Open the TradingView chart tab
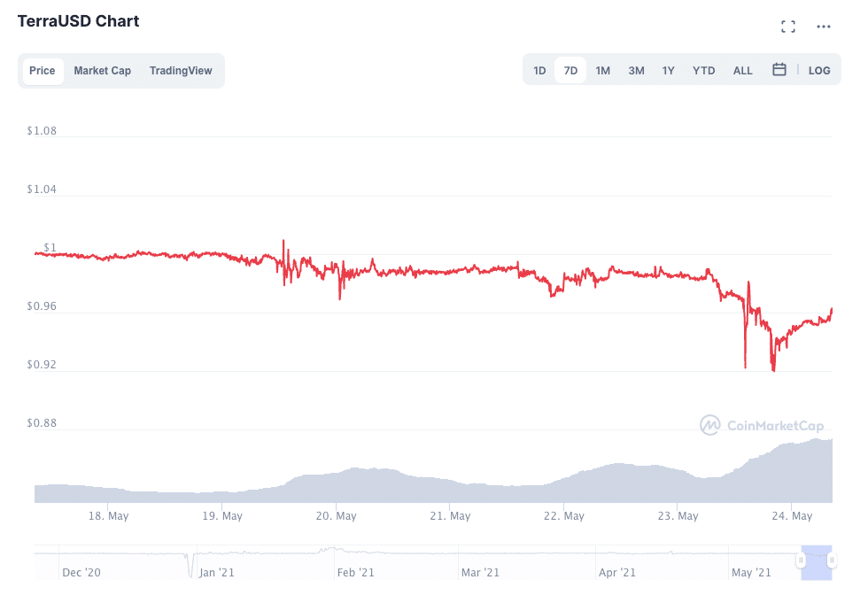868x595 pixels. click(x=181, y=71)
